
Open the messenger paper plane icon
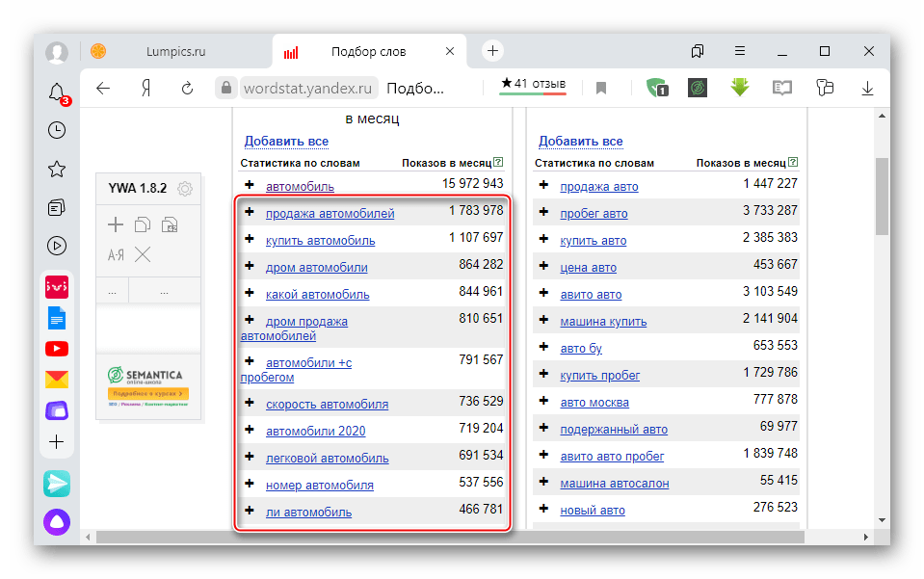click(57, 484)
